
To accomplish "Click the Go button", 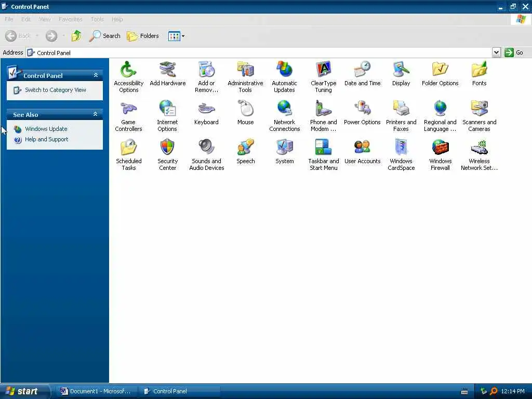I will tap(514, 52).
